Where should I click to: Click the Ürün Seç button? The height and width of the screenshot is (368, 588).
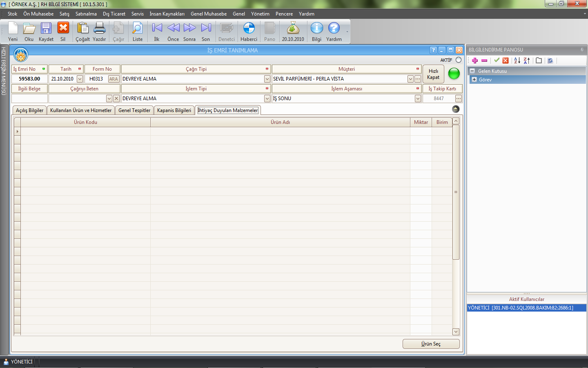pyautogui.click(x=431, y=344)
